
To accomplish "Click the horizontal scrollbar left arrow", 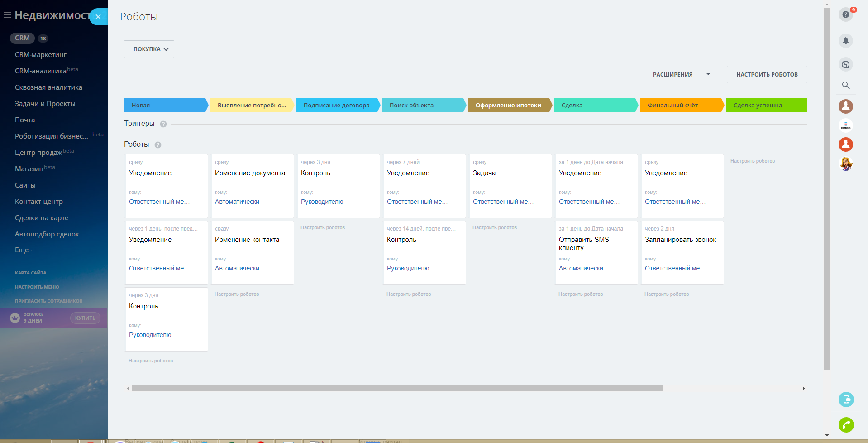I will [x=128, y=389].
